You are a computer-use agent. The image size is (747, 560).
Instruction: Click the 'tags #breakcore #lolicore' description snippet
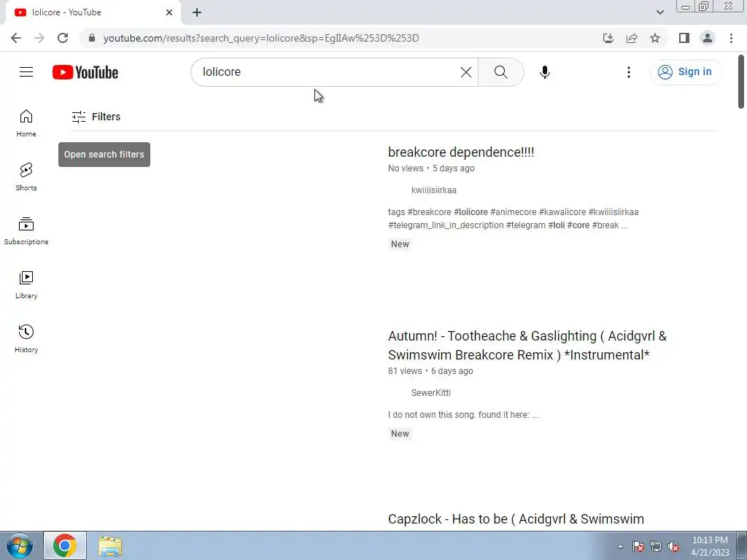point(513,219)
